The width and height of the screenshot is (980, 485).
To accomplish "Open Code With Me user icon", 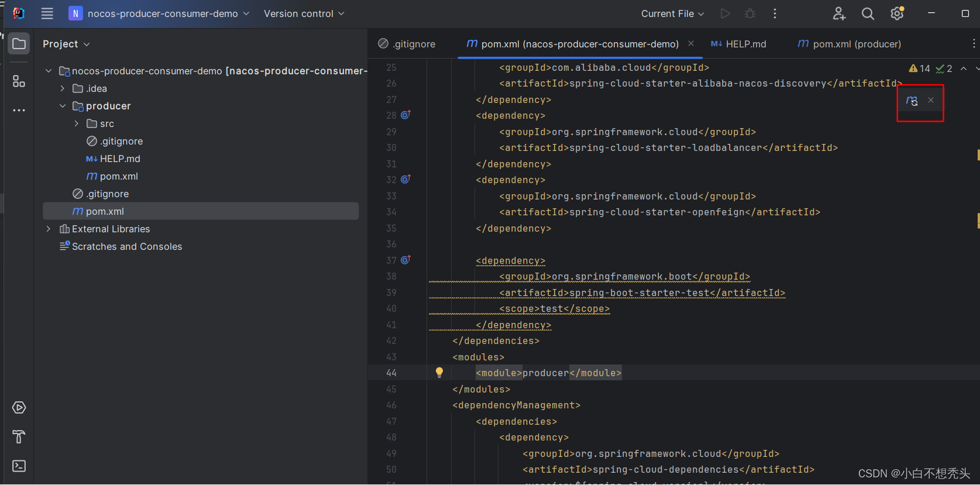I will [x=839, y=13].
